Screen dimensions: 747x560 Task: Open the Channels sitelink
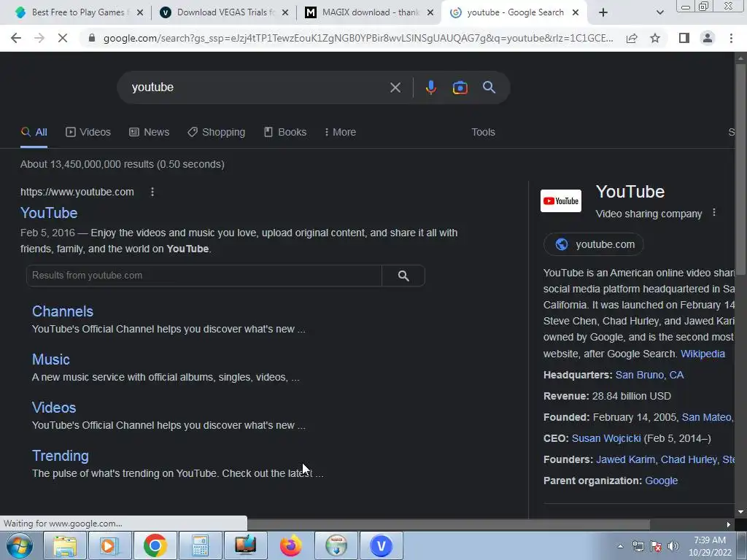[63, 311]
